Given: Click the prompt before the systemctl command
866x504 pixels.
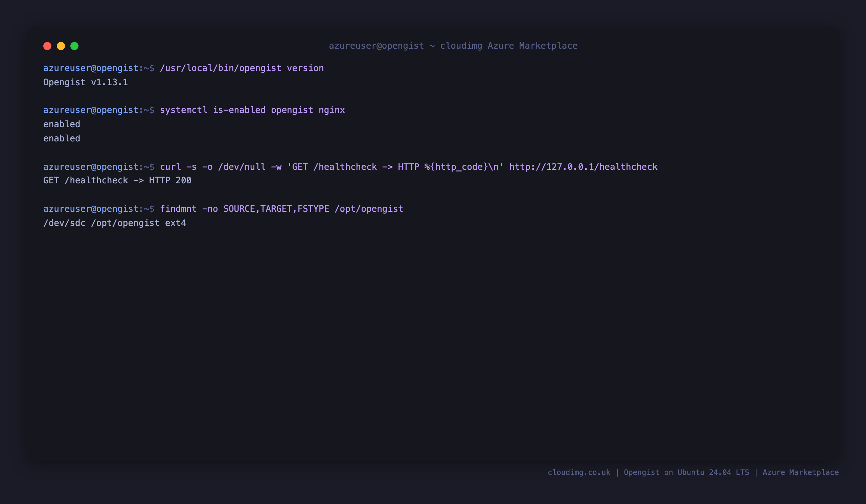Looking at the screenshot, I should point(99,110).
